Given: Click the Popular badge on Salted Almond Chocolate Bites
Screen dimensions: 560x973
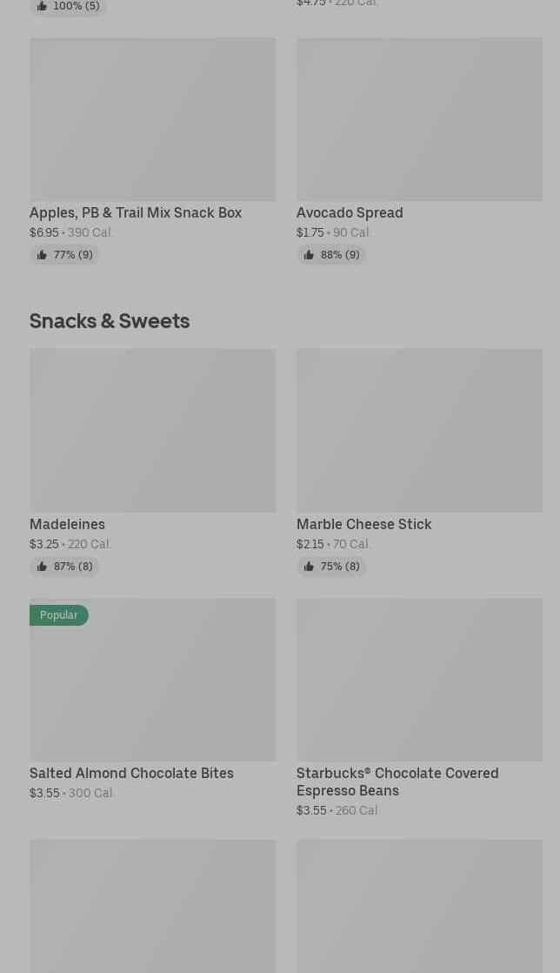Looking at the screenshot, I should click(59, 615).
